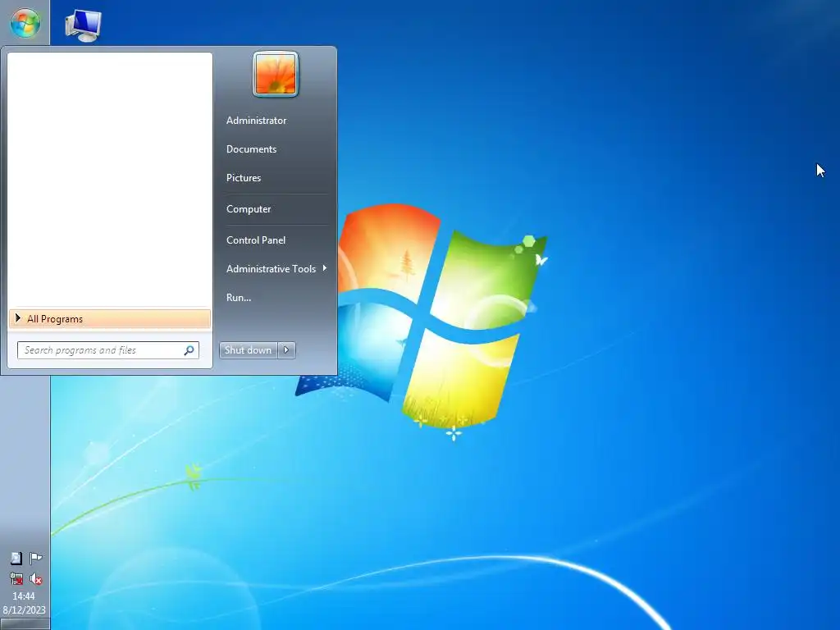Click the user account flower picture
Viewport: 840px width, 630px height.
[x=276, y=74]
